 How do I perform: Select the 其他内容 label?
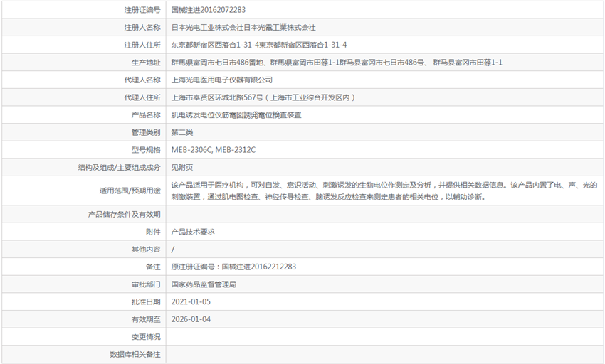[x=146, y=249]
